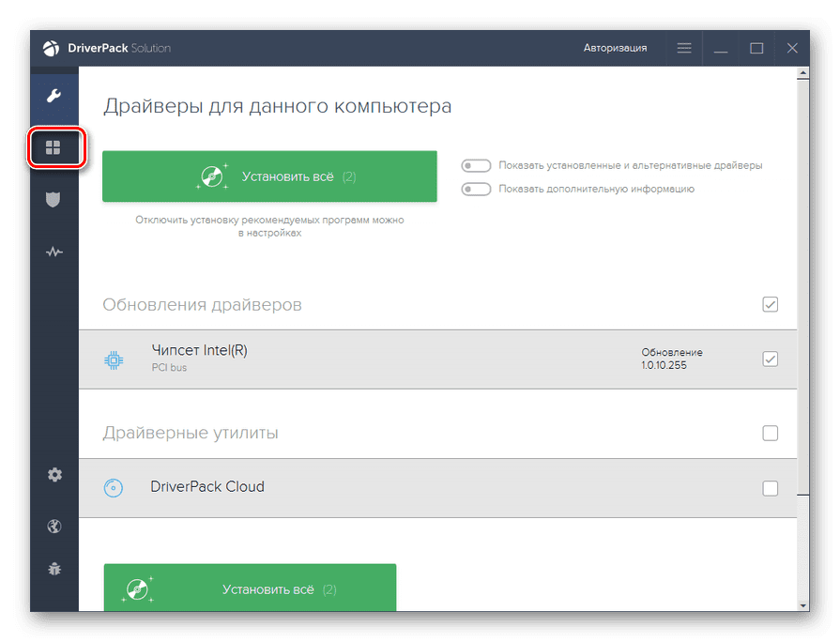Uncheck the Чипсет Intel(R) checkbox

pos(770,359)
